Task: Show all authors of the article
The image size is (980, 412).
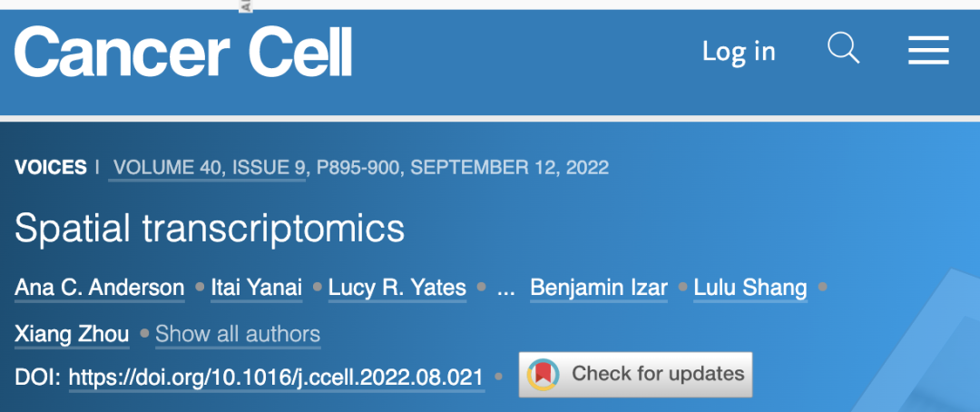Action: pyautogui.click(x=238, y=334)
